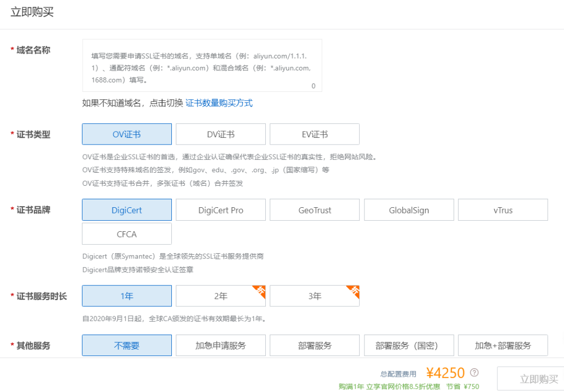
Task: Keep OV证书 certificate type selected
Action: (x=126, y=134)
